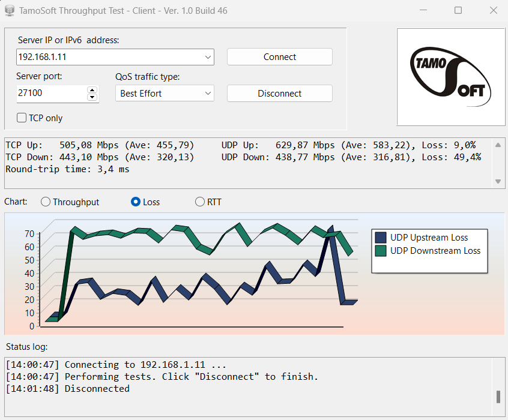Click results panel scroll down arrow
The image size is (508, 420).
pyautogui.click(x=498, y=181)
